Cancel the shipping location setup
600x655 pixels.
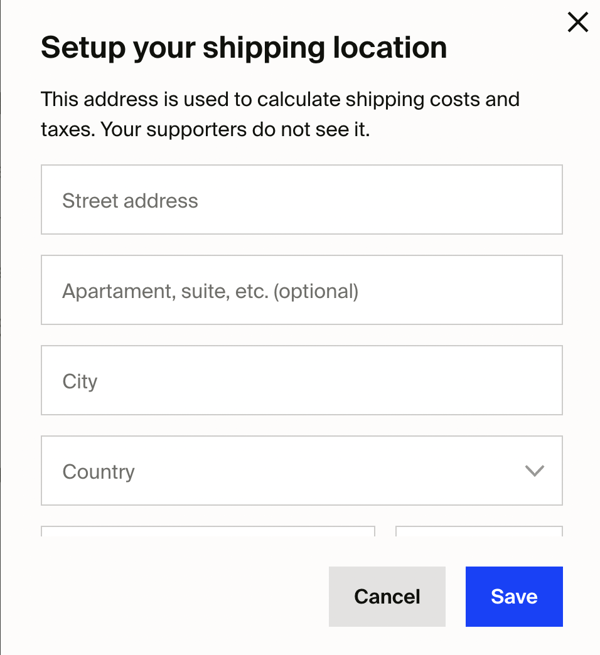pyautogui.click(x=387, y=597)
